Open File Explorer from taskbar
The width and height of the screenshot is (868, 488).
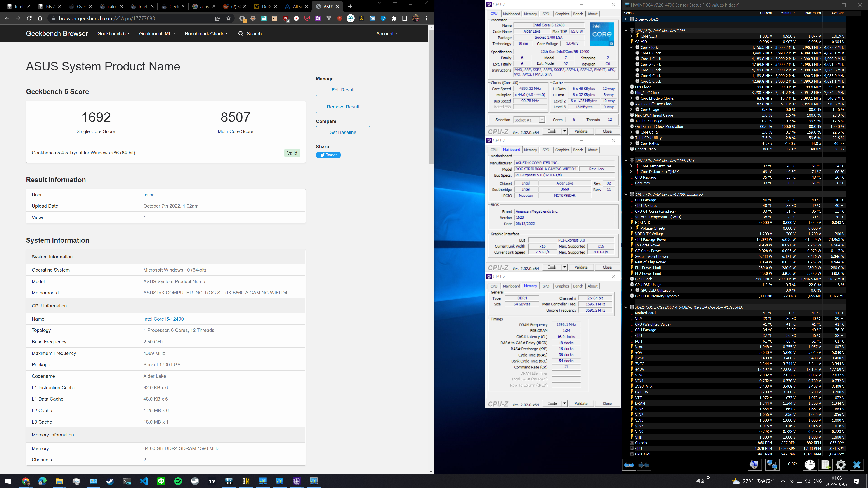(x=59, y=481)
